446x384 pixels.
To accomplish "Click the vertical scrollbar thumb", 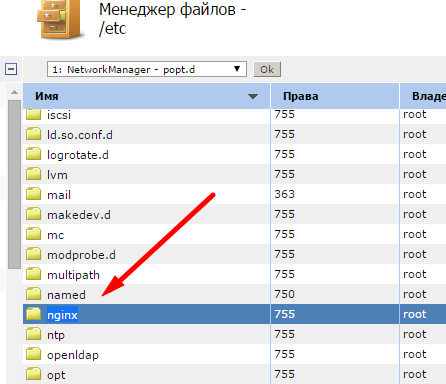I will click(14, 184).
